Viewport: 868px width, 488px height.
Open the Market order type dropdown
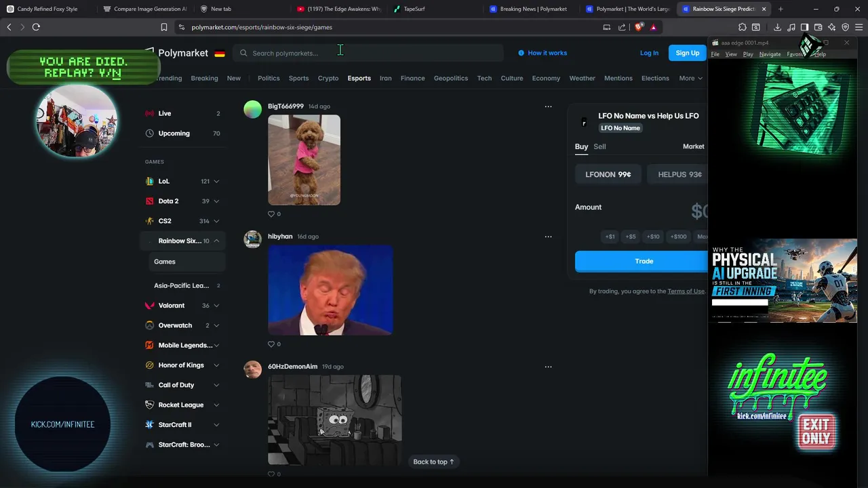694,146
